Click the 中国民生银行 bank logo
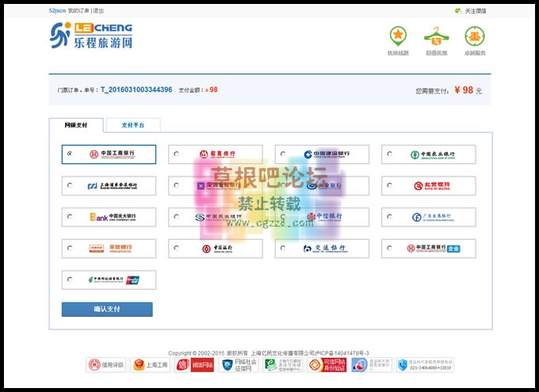This screenshot has width=539, height=392. [x=218, y=217]
